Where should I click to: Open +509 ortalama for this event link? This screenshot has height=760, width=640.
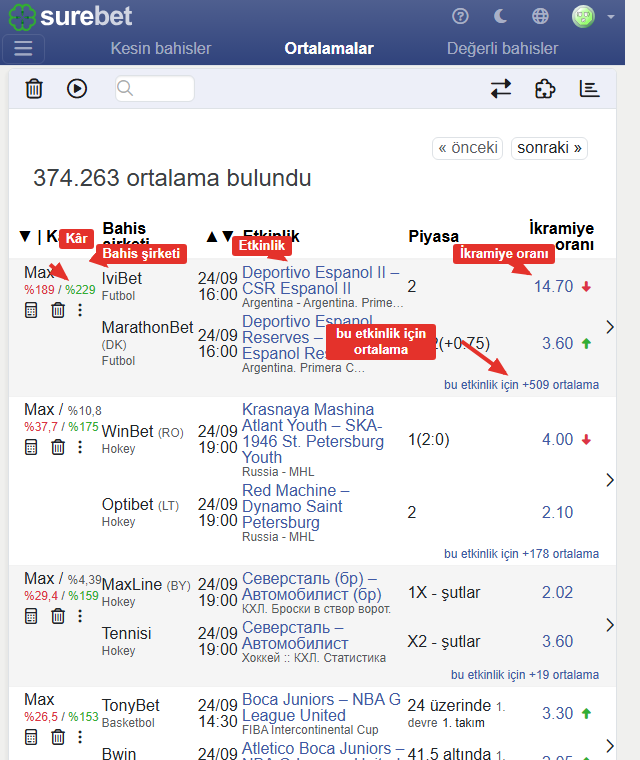[x=521, y=385]
